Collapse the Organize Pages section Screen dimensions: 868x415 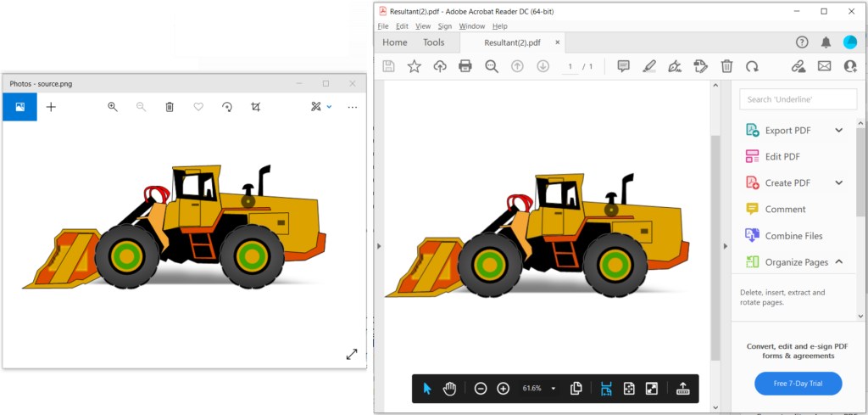[838, 262]
